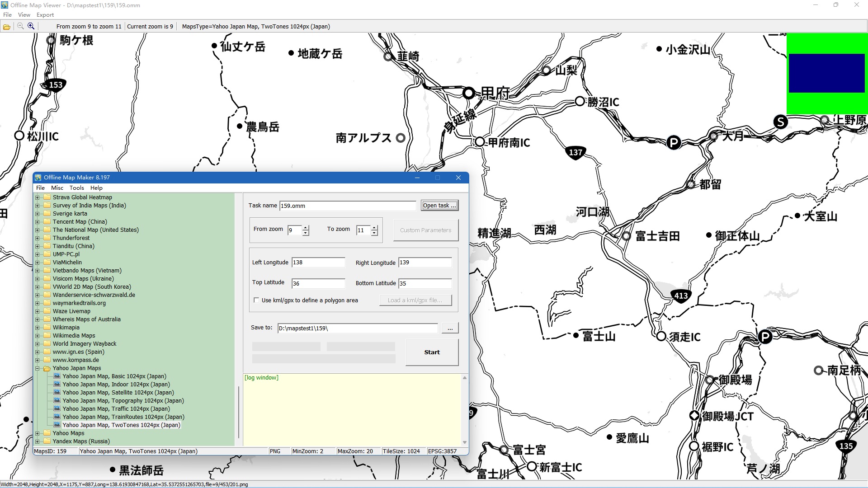The width and height of the screenshot is (868, 488).
Task: Click the log window scroll up arrow
Action: [x=464, y=378]
